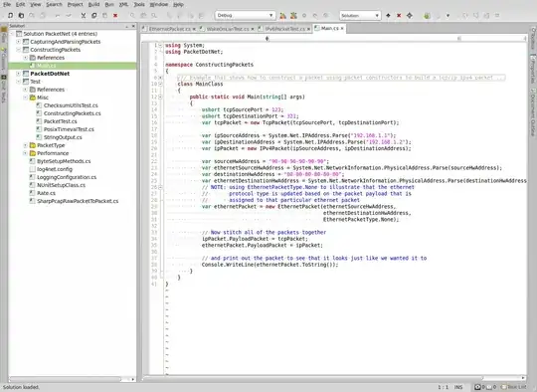Click the New File toolbar icon
The width and height of the screenshot is (537, 392).
(x=10, y=15)
